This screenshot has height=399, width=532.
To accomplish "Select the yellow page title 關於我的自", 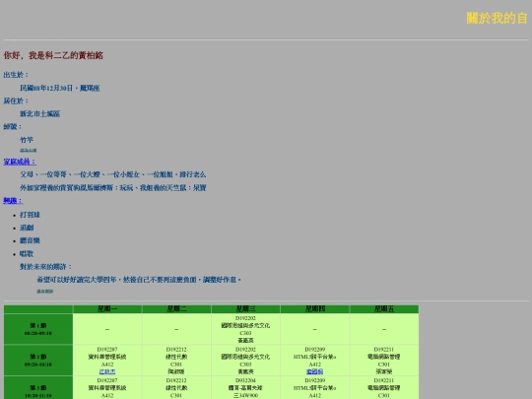I will click(498, 18).
